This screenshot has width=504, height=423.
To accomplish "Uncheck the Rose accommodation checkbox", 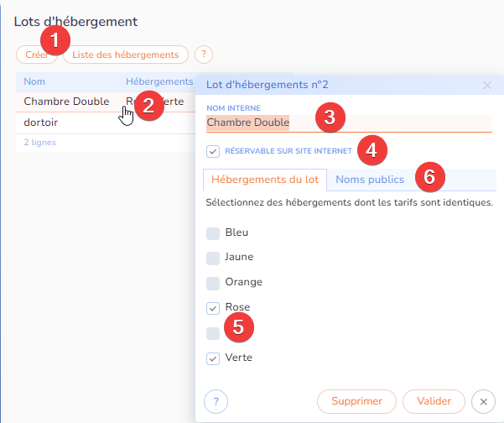I will (213, 308).
